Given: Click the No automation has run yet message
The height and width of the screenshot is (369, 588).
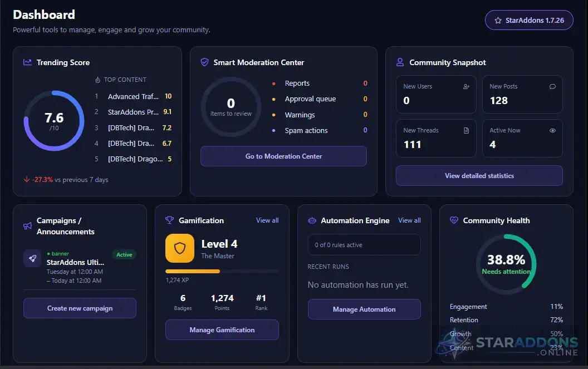Looking at the screenshot, I should 358,285.
